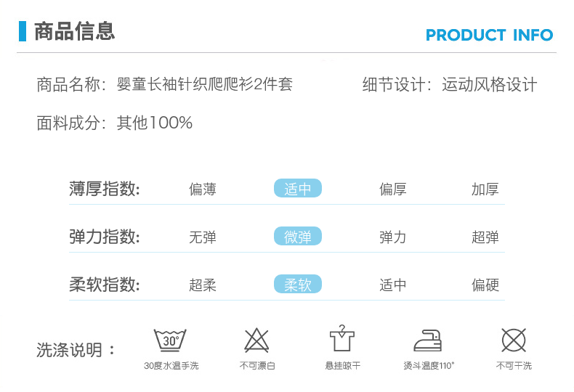Click the do-not-dry-clean crossed circle icon
The width and height of the screenshot is (574, 392).
click(514, 340)
